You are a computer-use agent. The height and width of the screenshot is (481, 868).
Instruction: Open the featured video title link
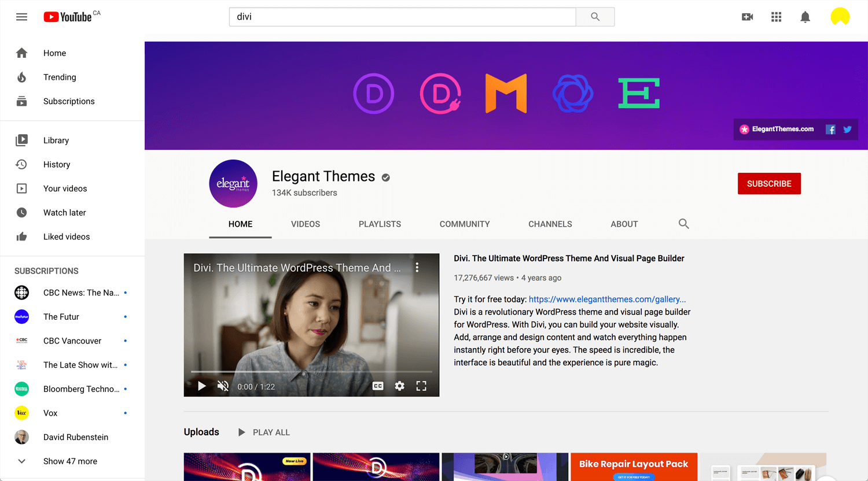[x=569, y=258]
